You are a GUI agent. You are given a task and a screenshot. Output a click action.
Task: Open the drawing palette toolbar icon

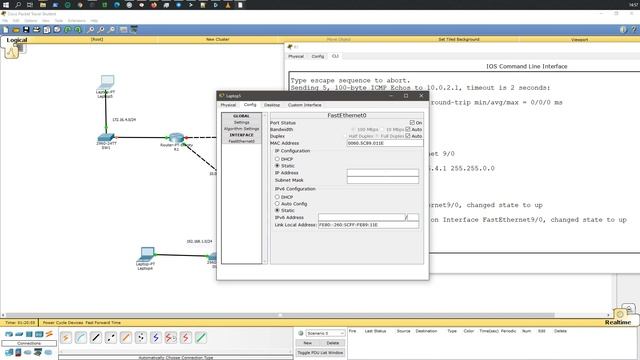(123, 29)
